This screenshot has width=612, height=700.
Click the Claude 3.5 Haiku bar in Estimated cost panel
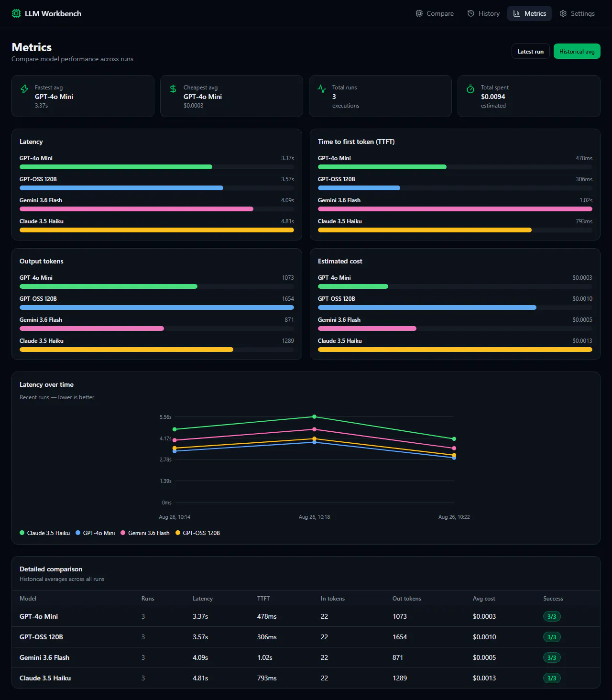pos(455,350)
